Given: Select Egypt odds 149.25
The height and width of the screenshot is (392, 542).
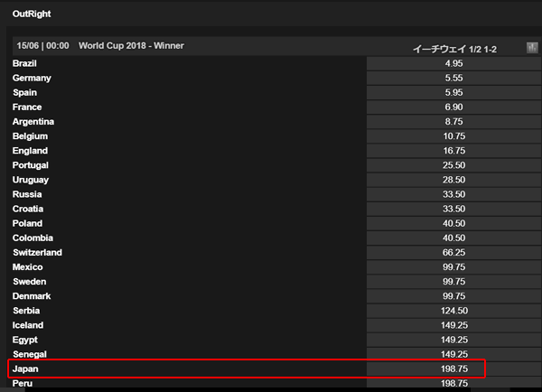Looking at the screenshot, I should click(453, 340).
